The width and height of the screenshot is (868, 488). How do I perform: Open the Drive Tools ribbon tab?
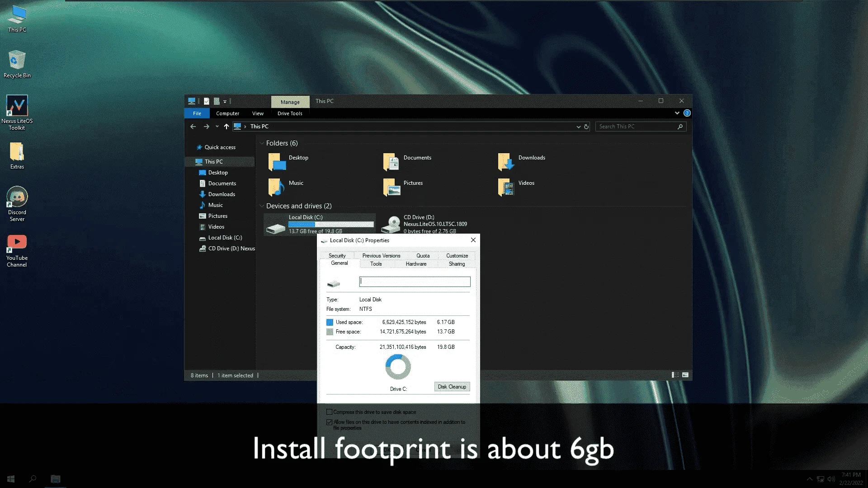point(290,113)
